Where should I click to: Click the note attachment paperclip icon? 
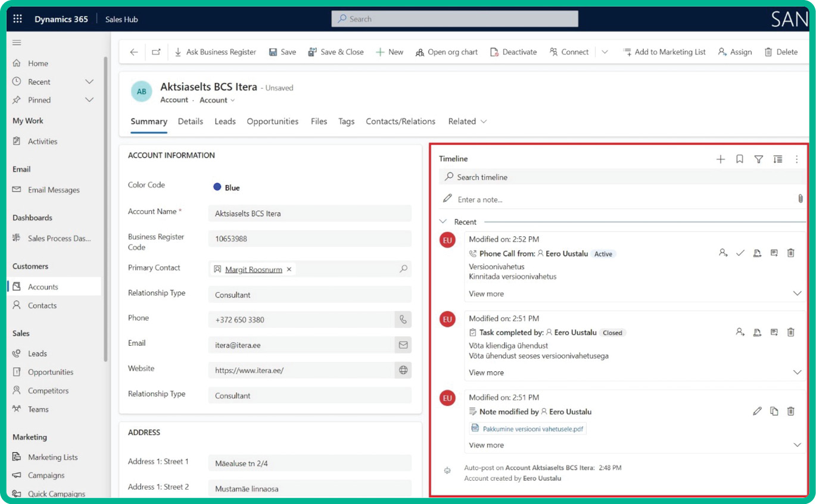click(801, 199)
